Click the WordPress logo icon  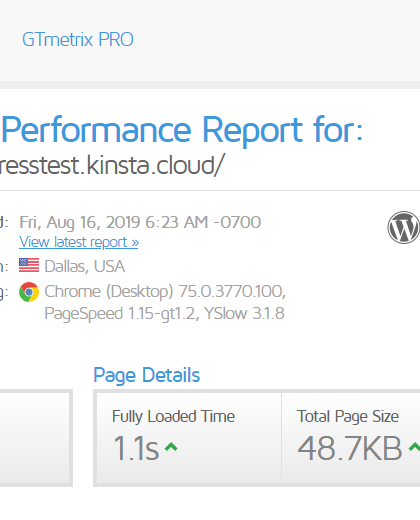[x=404, y=227]
